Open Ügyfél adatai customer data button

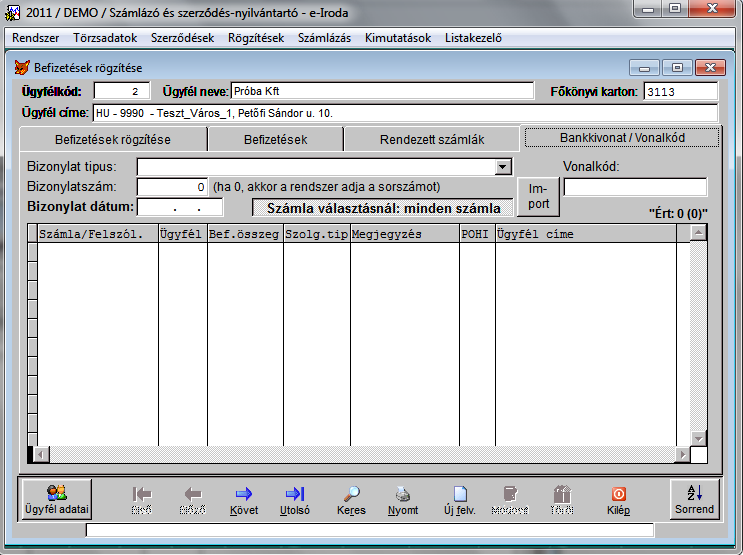56,498
